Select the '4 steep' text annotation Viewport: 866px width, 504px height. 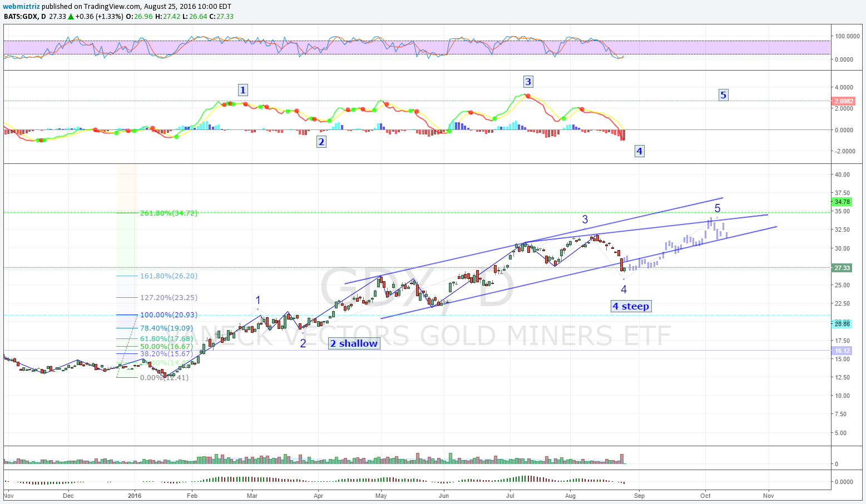[x=630, y=306]
